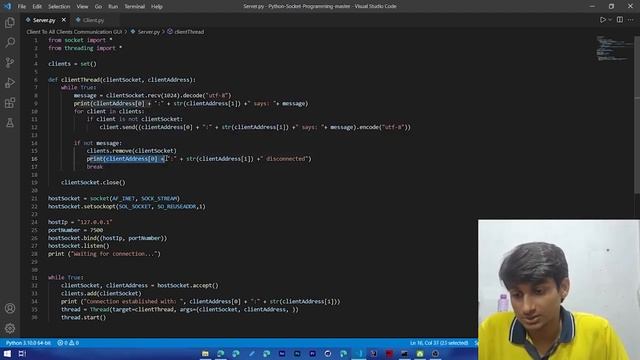Viewport: 640px width, 360px height.
Task: Click the webcam video overlay
Action: 559,290
